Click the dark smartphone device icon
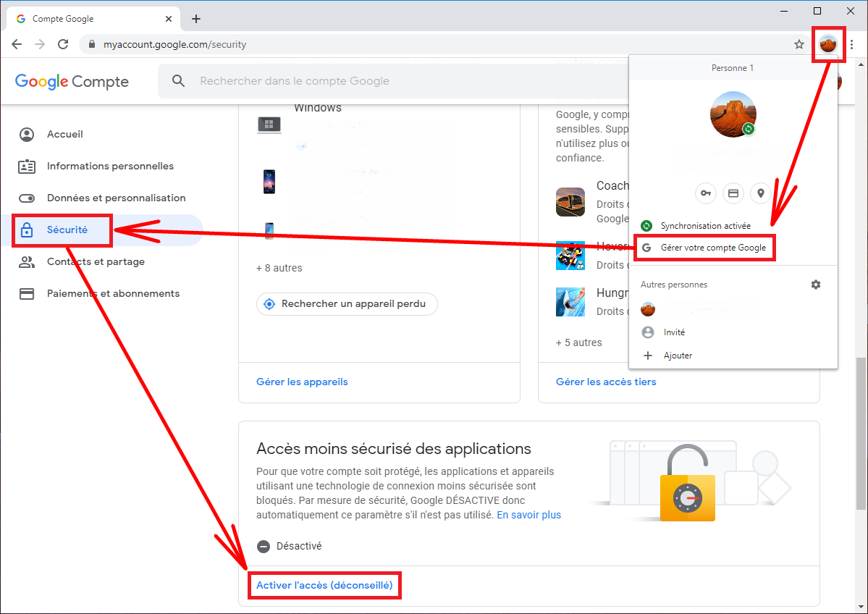The height and width of the screenshot is (614, 868). point(269,182)
